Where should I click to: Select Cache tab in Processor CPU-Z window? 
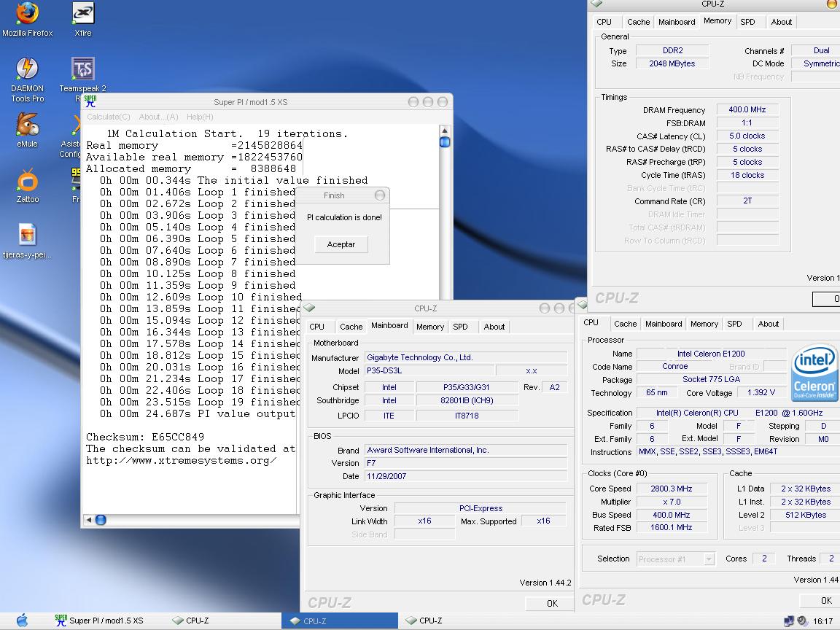click(625, 324)
